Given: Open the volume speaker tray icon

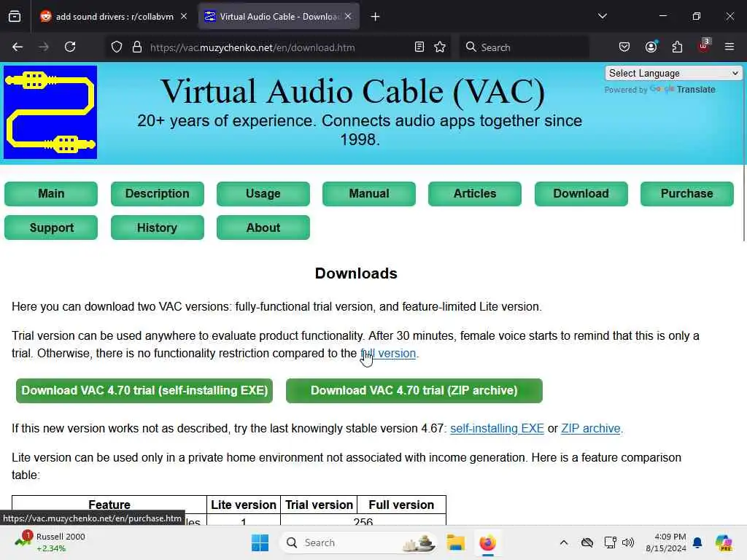Looking at the screenshot, I should (x=628, y=542).
